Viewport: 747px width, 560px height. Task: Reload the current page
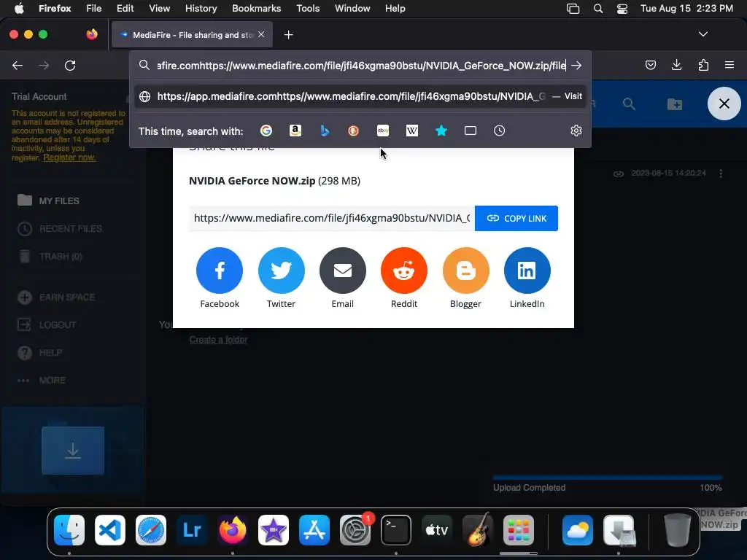point(70,65)
